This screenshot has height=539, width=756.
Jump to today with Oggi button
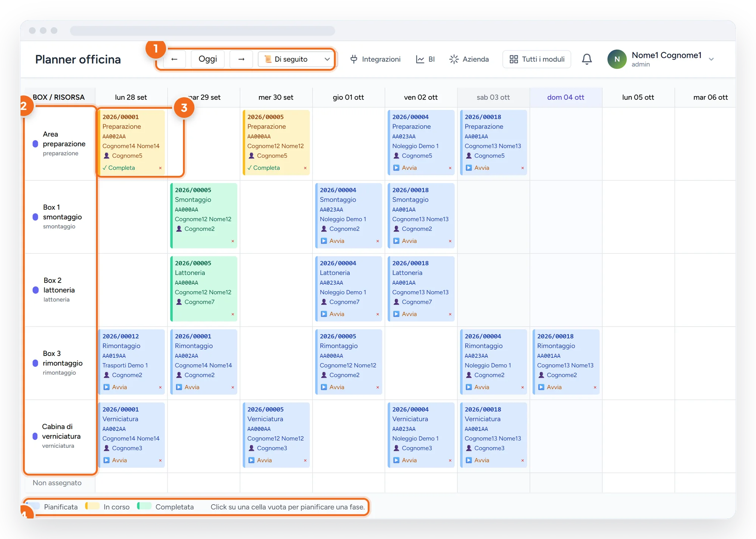(208, 59)
